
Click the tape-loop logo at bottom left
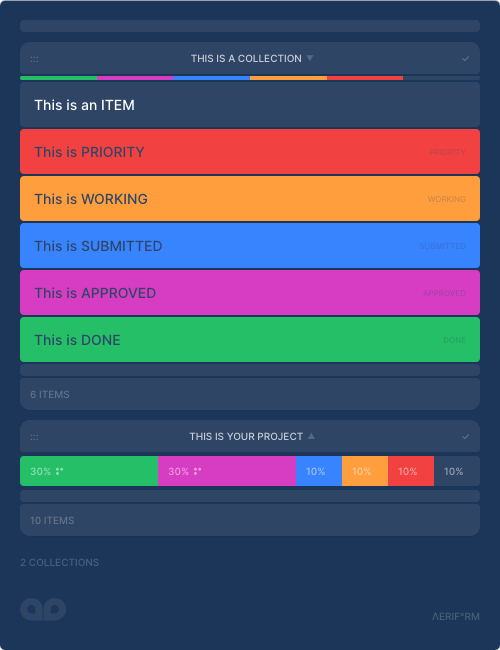(43, 609)
